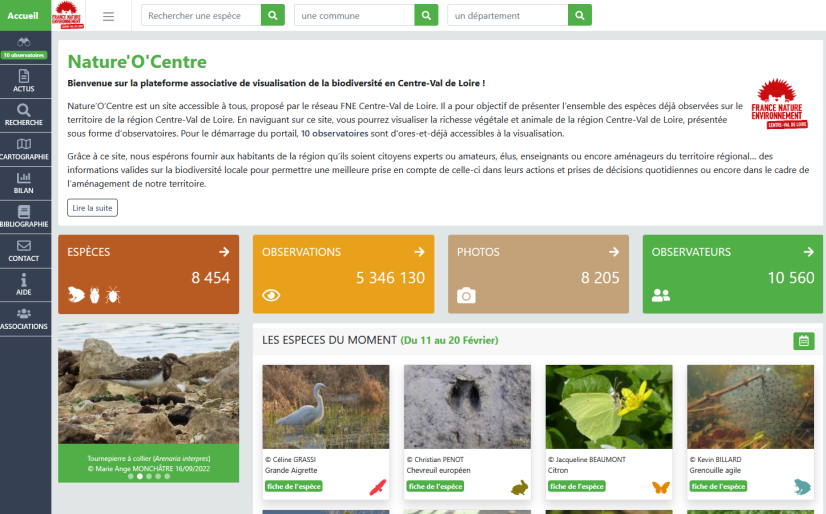Click the PHOTOS card title

(478, 252)
